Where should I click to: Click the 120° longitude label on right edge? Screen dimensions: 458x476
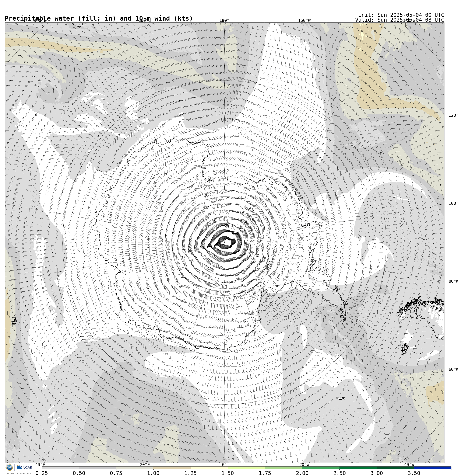453,115
